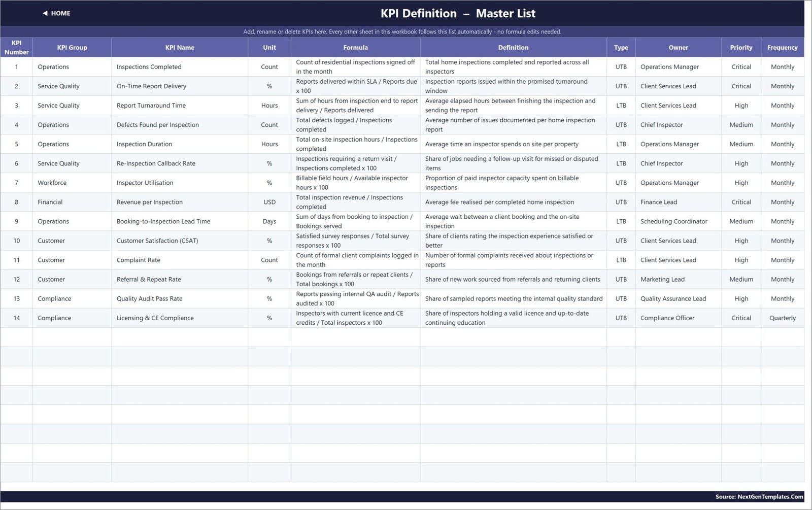Click the High priority for Complaint Rate
The width and height of the screenshot is (812, 510).
(741, 260)
